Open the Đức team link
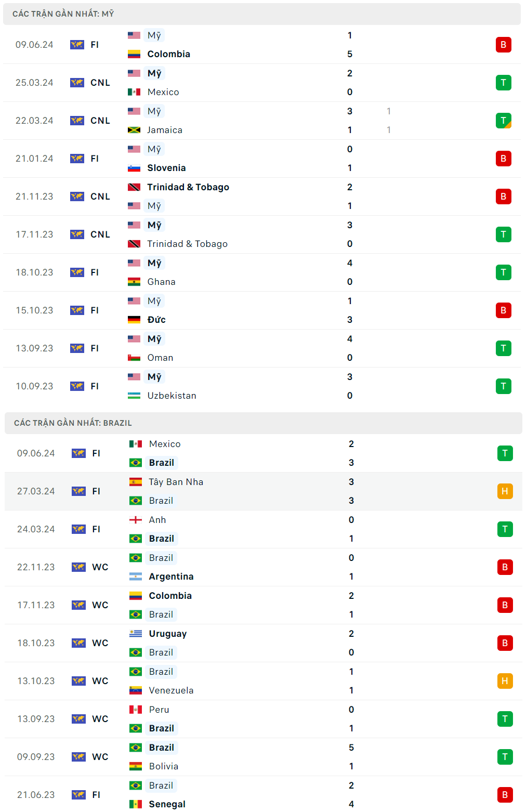Viewport: 527px width, 812px height. (x=156, y=320)
